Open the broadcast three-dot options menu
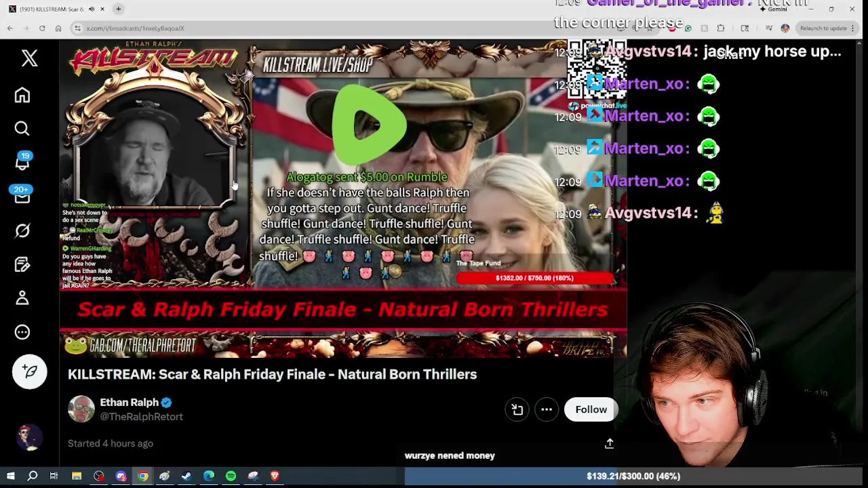 (x=547, y=409)
